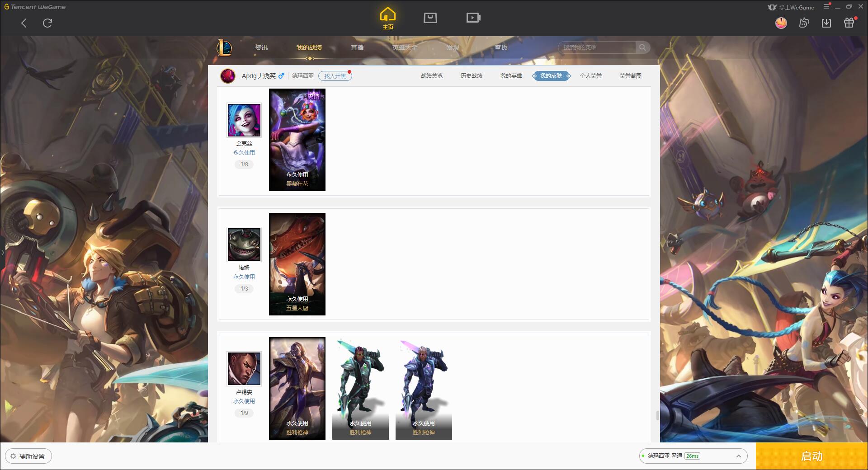868x470 pixels.
Task: Click the 德玛西亚 server label beside the username
Action: coord(303,76)
